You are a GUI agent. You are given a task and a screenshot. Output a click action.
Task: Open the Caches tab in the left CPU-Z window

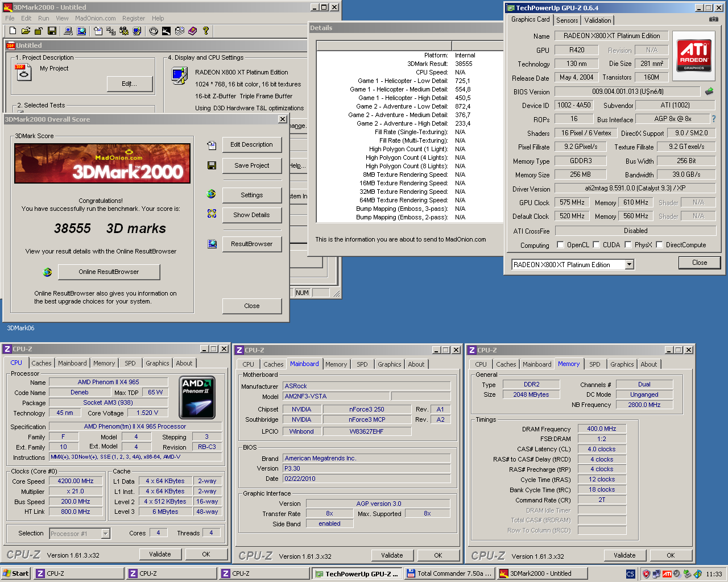(x=42, y=363)
